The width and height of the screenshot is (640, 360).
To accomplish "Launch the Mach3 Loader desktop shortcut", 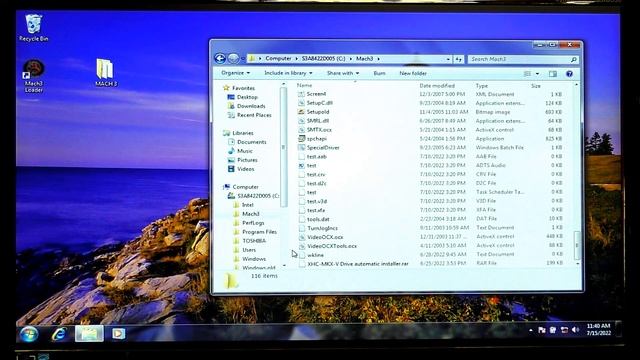I will click(33, 76).
